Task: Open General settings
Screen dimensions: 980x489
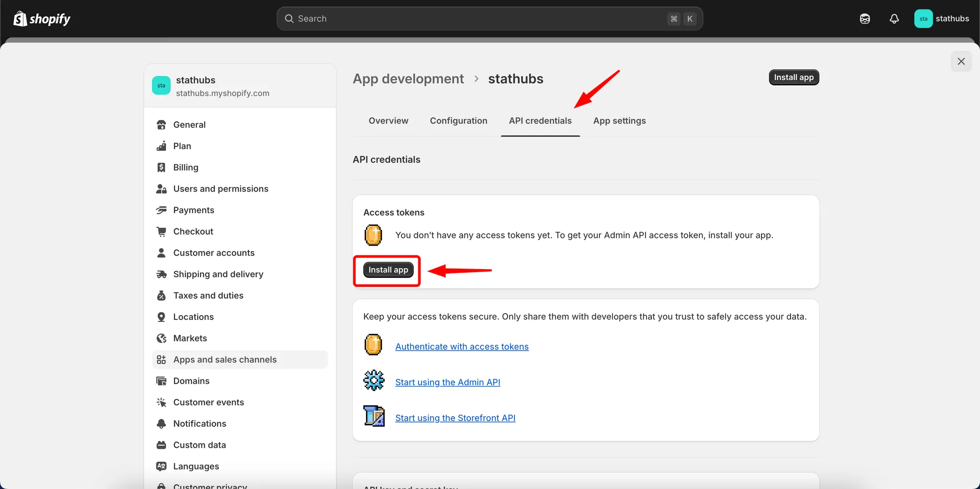Action: pos(240,125)
